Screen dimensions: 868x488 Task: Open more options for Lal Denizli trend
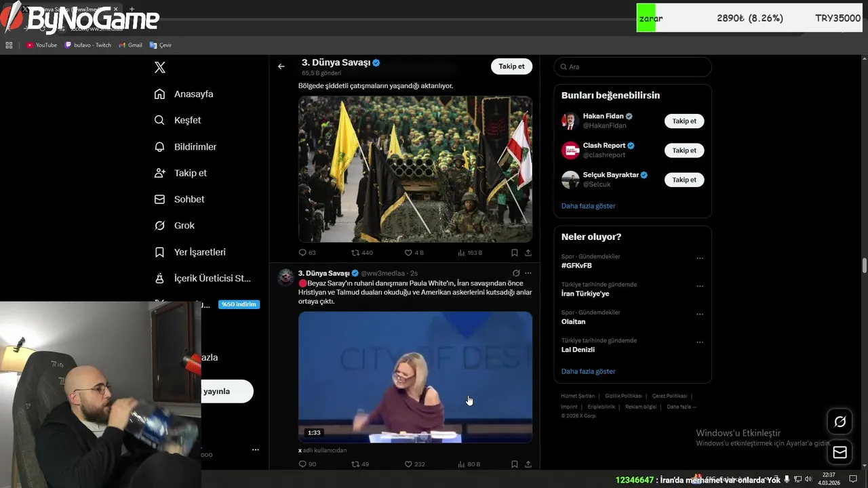[700, 342]
